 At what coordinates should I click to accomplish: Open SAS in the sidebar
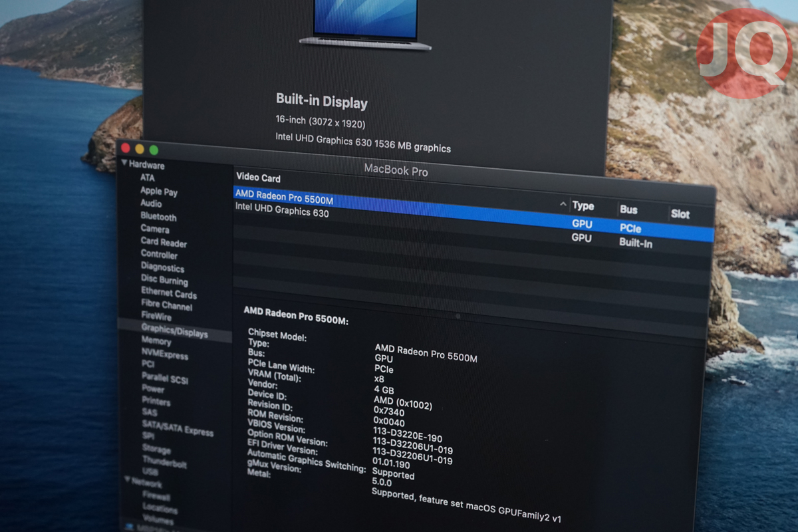pos(150,413)
